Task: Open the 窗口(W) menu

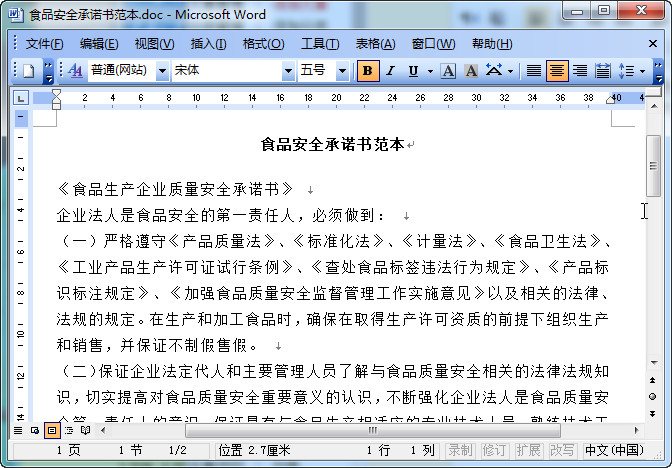Action: (433, 44)
